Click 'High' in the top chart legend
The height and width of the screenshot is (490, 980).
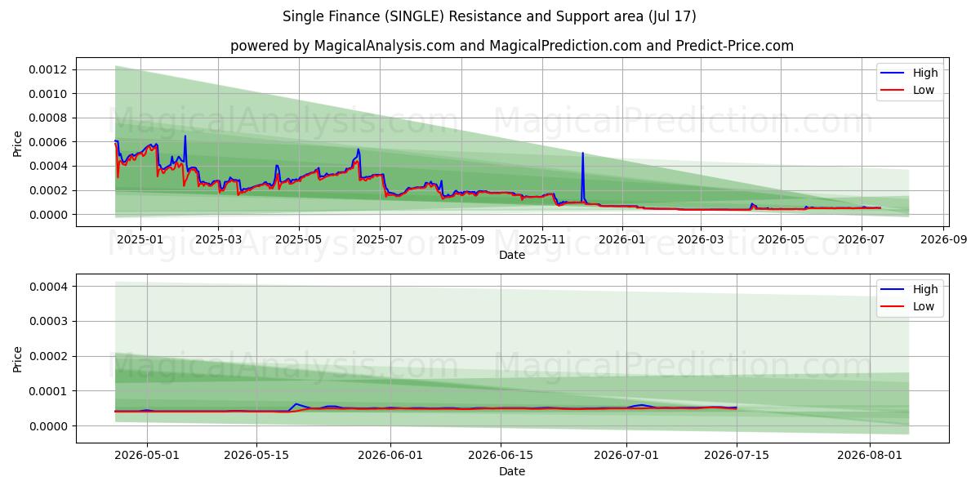[x=925, y=73]
